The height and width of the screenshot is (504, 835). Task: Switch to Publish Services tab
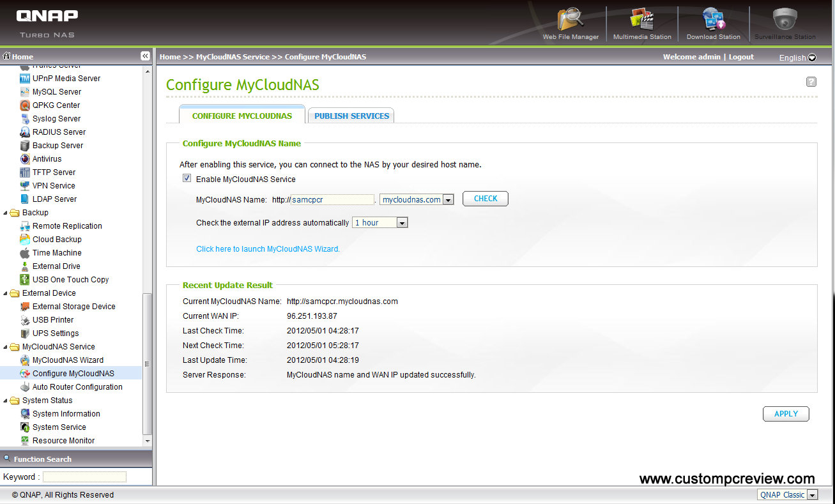[x=351, y=116]
